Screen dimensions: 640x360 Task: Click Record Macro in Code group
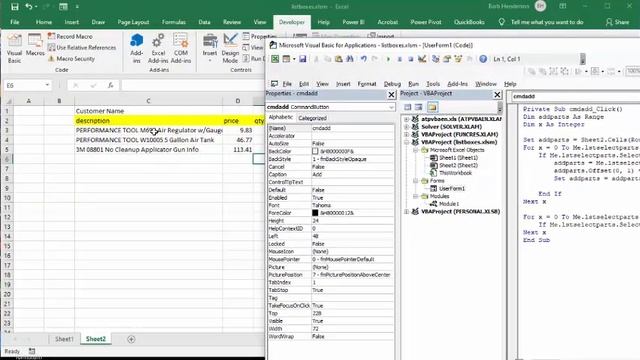click(70, 36)
